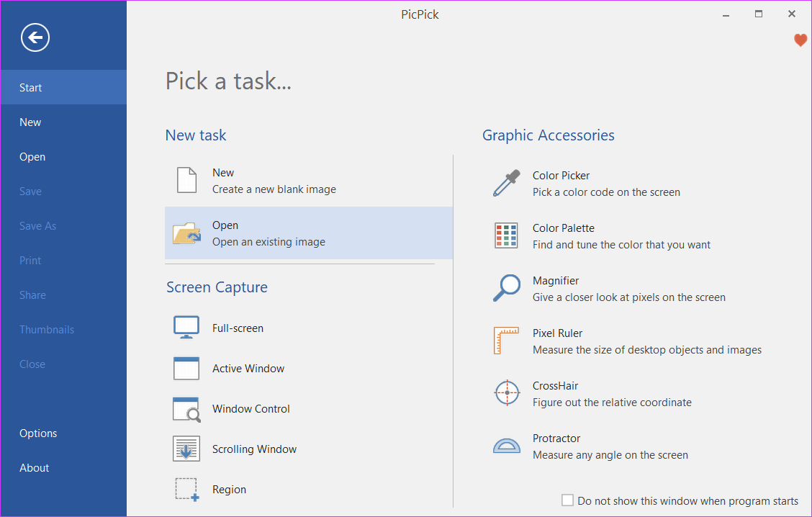This screenshot has height=517, width=812.
Task: Click the Pixel Ruler title text
Action: pyautogui.click(x=557, y=333)
